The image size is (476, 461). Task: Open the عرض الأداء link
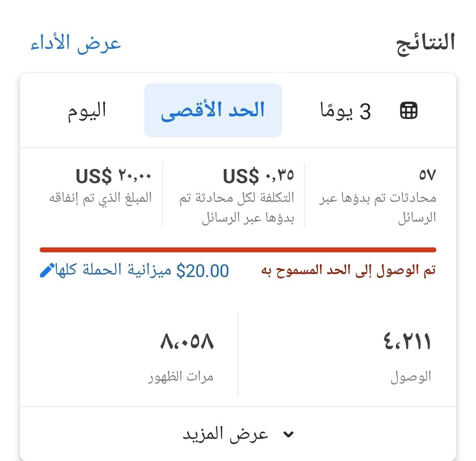coord(76,44)
